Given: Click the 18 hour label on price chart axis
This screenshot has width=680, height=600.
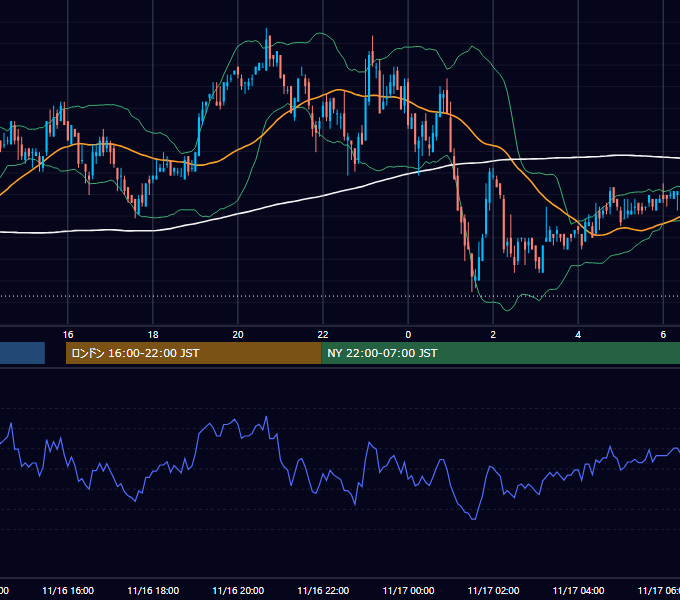Looking at the screenshot, I should pyautogui.click(x=153, y=335).
